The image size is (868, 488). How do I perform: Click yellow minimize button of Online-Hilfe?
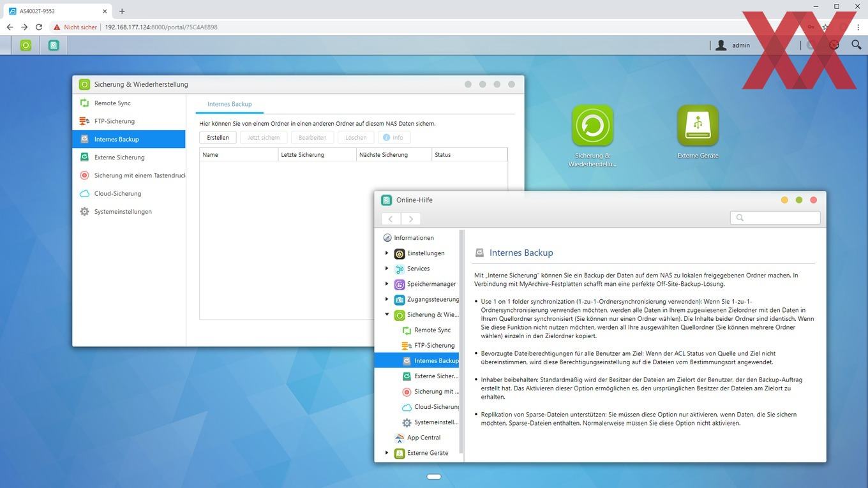[784, 200]
